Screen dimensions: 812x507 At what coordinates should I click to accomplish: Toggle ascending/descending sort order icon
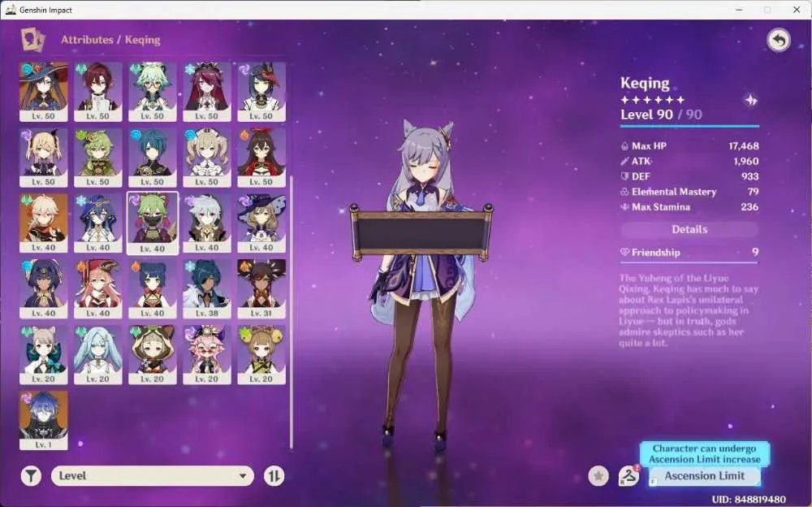[x=274, y=476]
